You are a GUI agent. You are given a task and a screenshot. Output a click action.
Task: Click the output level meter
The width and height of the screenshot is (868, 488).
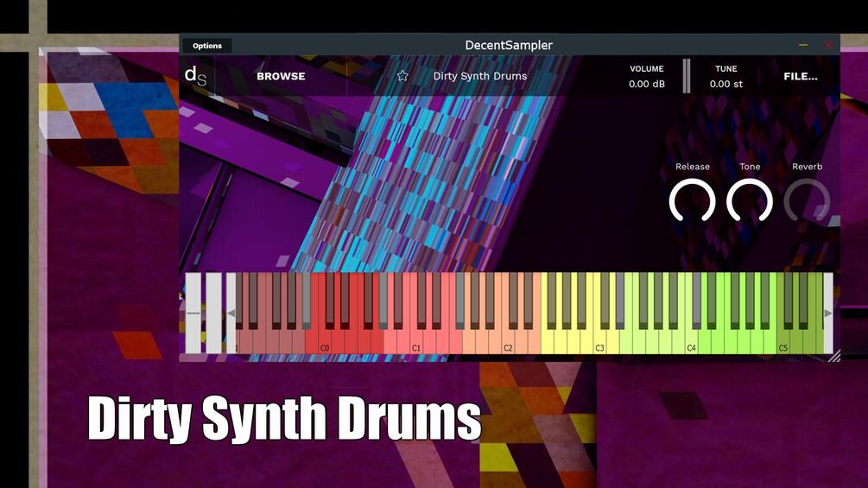687,76
